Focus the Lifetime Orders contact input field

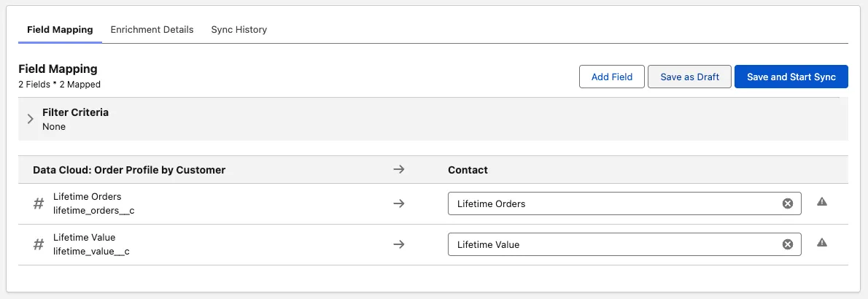tap(613, 203)
